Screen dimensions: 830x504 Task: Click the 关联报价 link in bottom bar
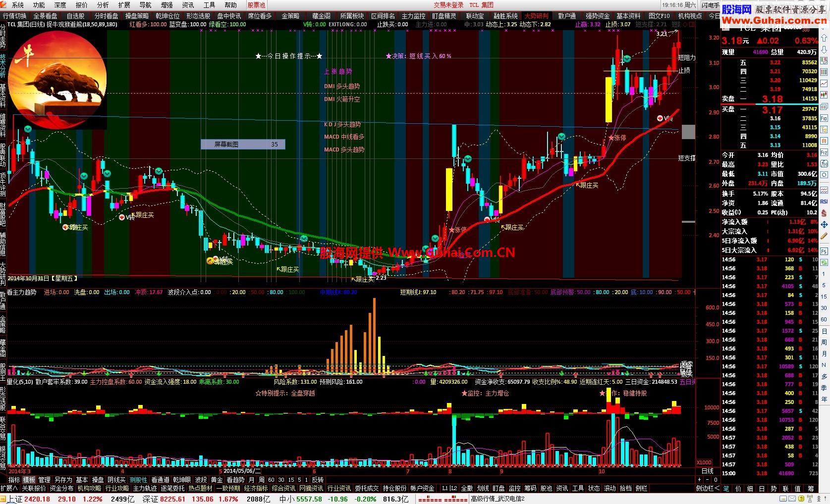pyautogui.click(x=34, y=488)
